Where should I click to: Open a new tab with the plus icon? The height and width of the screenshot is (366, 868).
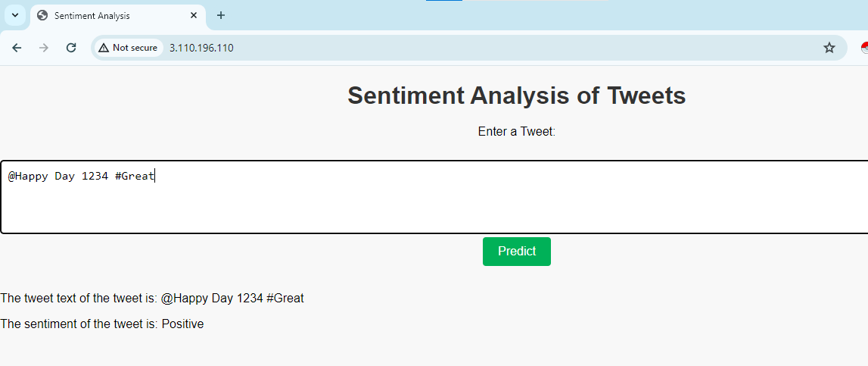click(x=221, y=15)
